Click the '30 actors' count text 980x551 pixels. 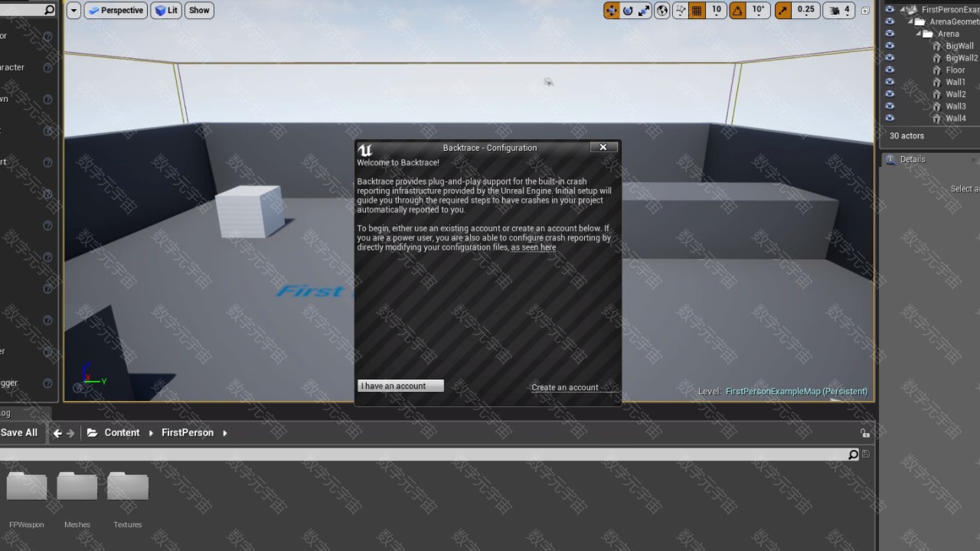pos(906,135)
